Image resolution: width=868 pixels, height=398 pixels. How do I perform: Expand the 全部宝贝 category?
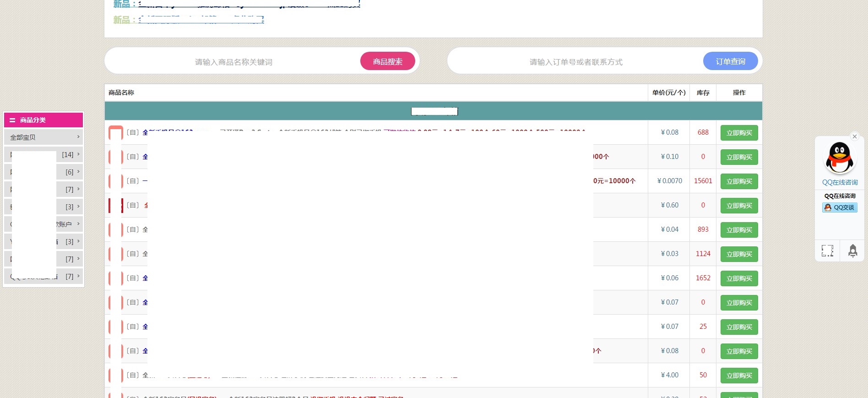click(x=43, y=137)
